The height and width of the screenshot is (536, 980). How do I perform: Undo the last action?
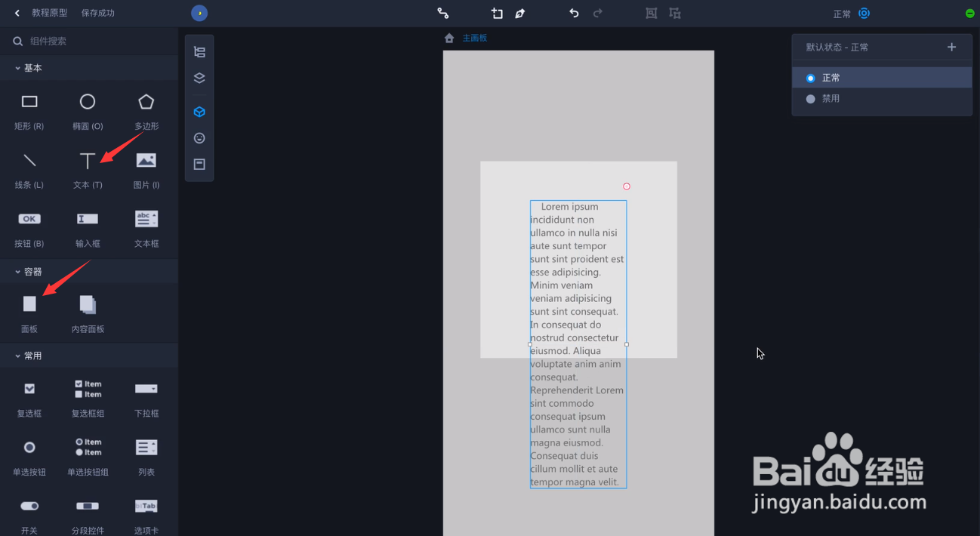click(574, 14)
